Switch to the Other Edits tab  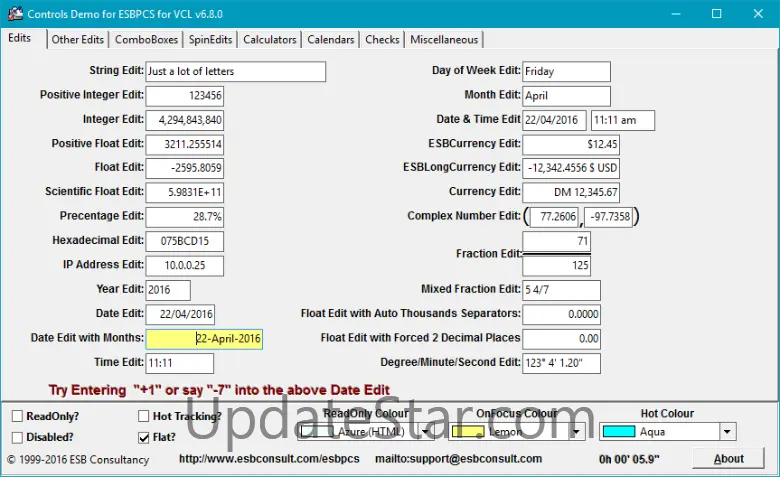[78, 40]
